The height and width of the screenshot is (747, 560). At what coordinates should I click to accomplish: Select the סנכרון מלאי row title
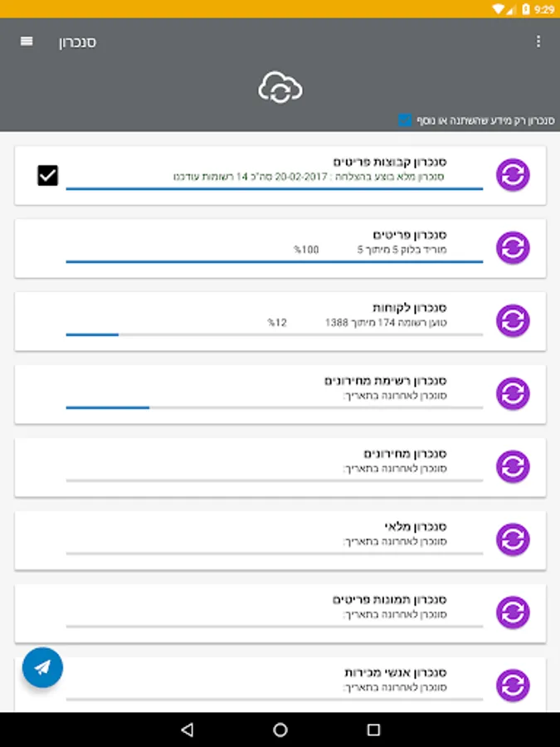click(416, 526)
